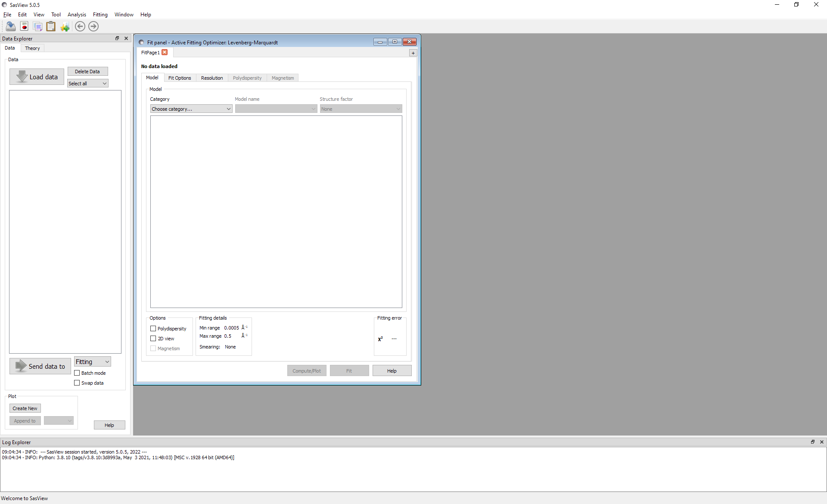The height and width of the screenshot is (504, 827).
Task: Switch to the Theory tab
Action: (32, 48)
